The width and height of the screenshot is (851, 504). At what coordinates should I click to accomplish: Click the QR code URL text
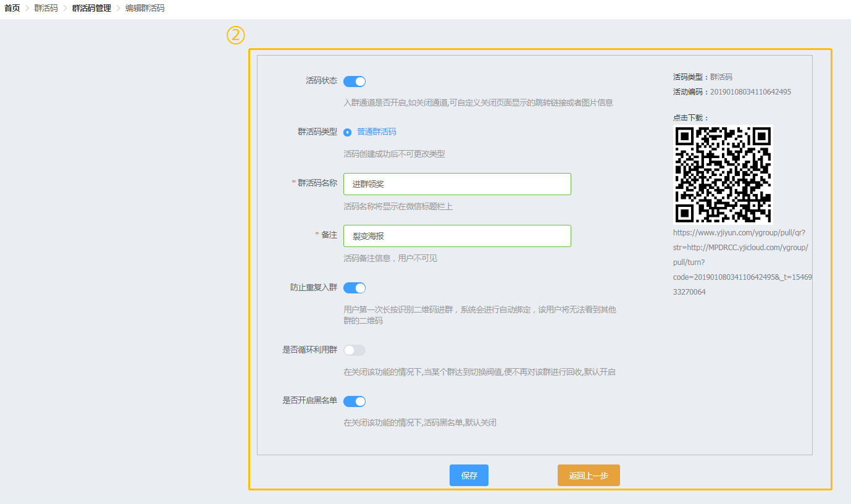pos(742,262)
